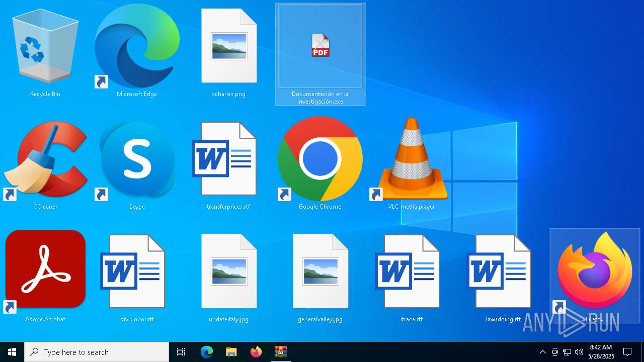
Task: Show hidden system tray icons
Action: pos(542,352)
